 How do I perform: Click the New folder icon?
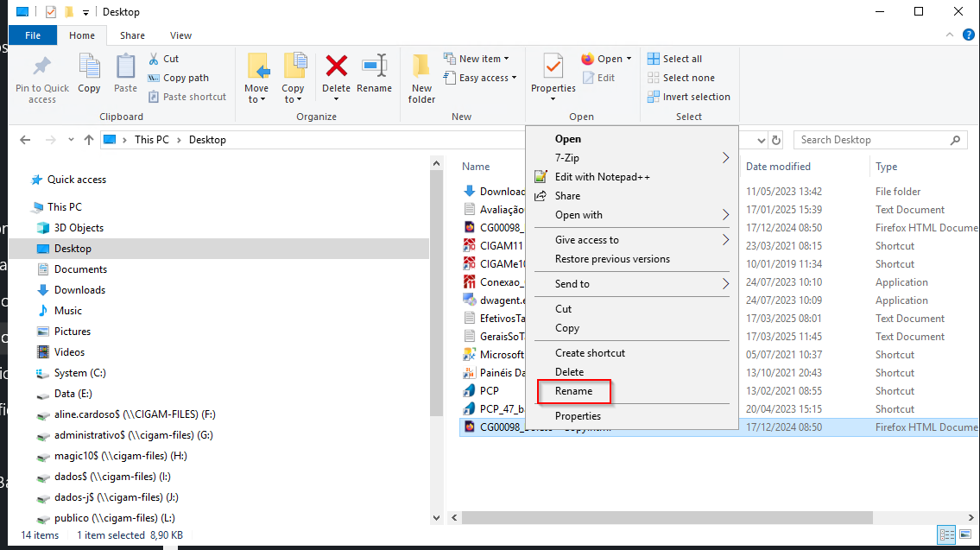click(421, 66)
